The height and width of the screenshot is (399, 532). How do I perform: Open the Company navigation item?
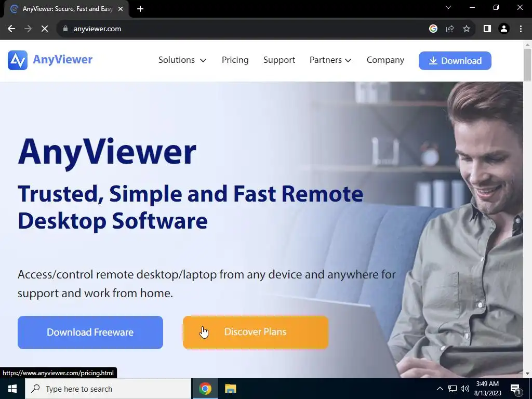coord(385,60)
